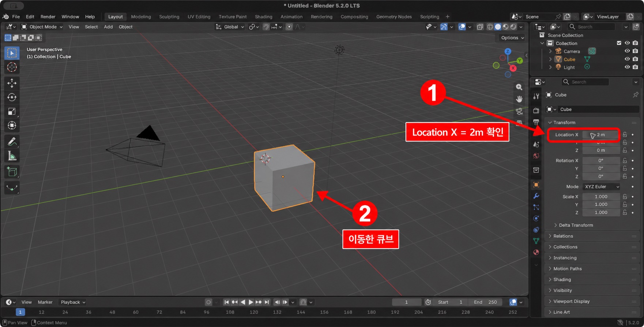Toggle Light visibility eye in outliner
The width and height of the screenshot is (644, 327).
pos(627,67)
